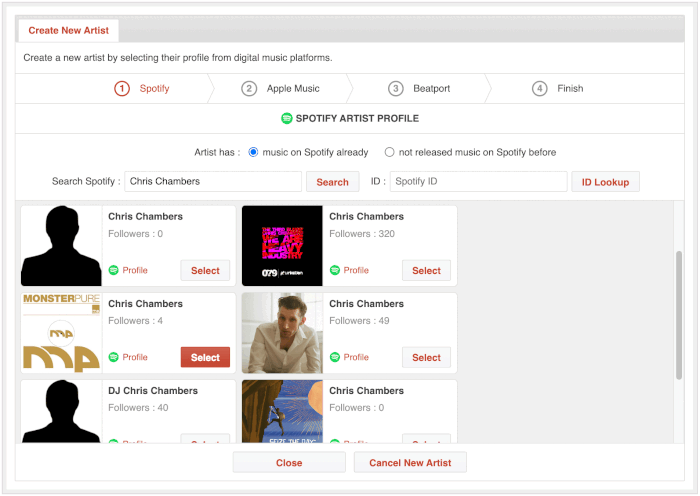Go to the Apple Music step label
The height and width of the screenshot is (496, 700).
tap(293, 88)
